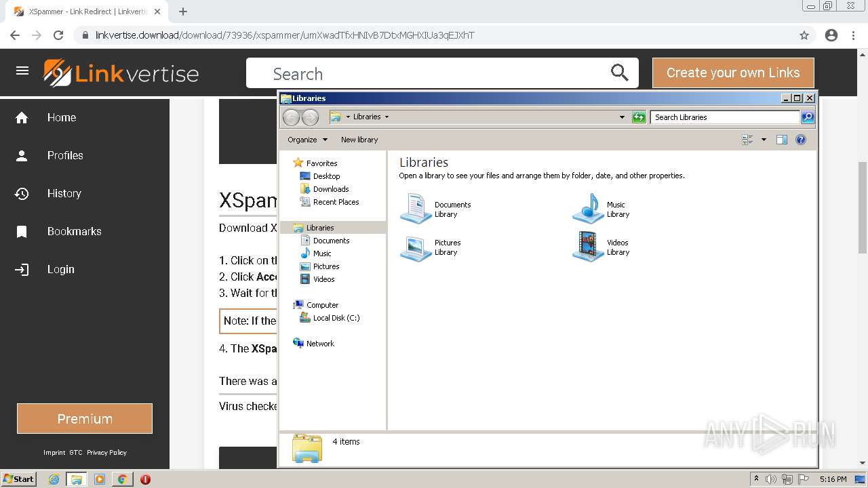Image resolution: width=868 pixels, height=488 pixels.
Task: Select Network in navigation pane
Action: pos(320,344)
